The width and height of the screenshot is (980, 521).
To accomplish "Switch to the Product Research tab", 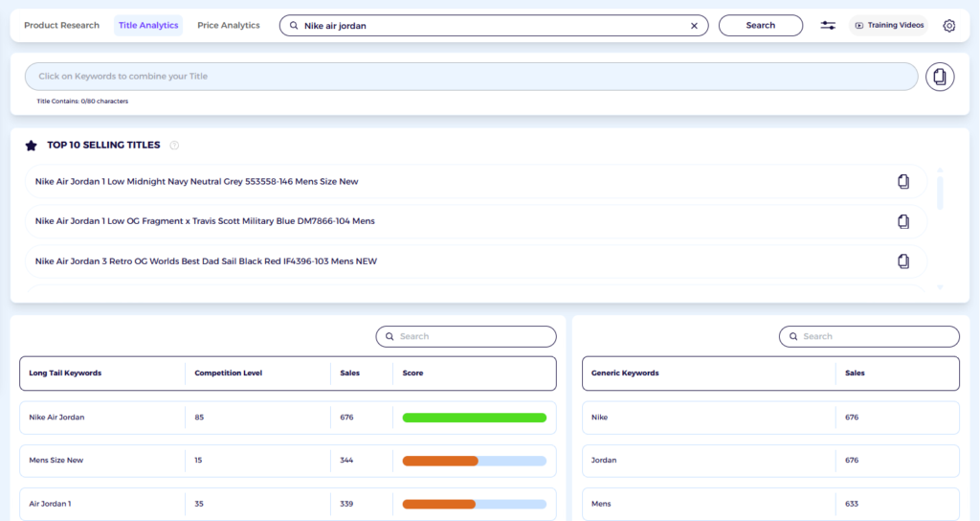I will tap(62, 26).
